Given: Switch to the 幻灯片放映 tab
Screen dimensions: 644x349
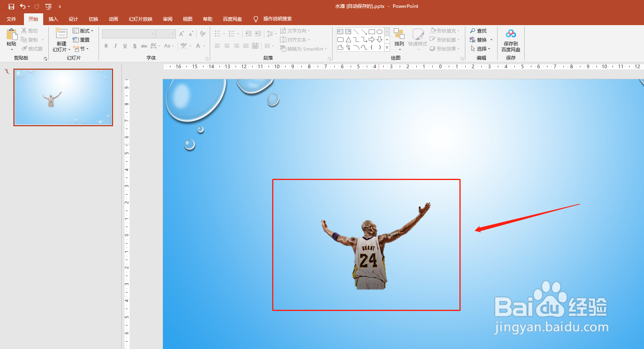Looking at the screenshot, I should pyautogui.click(x=140, y=19).
